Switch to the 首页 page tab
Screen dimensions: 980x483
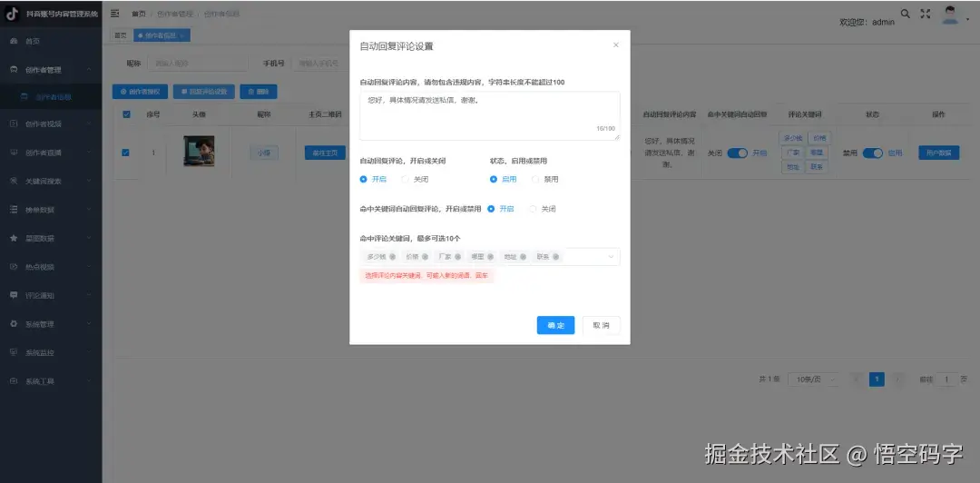(120, 35)
